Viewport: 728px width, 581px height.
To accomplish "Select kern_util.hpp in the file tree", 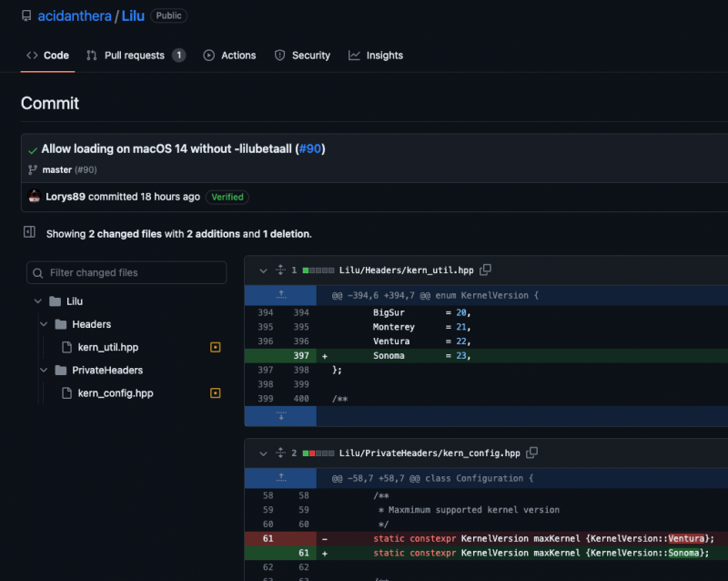I will (x=107, y=347).
